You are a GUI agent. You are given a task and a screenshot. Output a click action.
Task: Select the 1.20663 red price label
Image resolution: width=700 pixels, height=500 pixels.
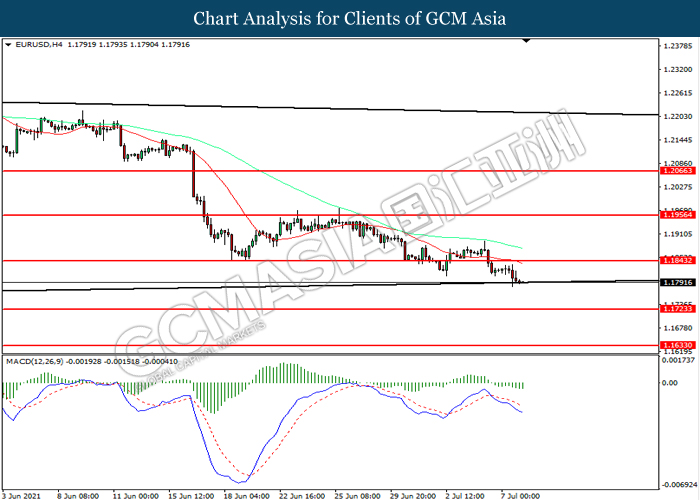[x=678, y=171]
